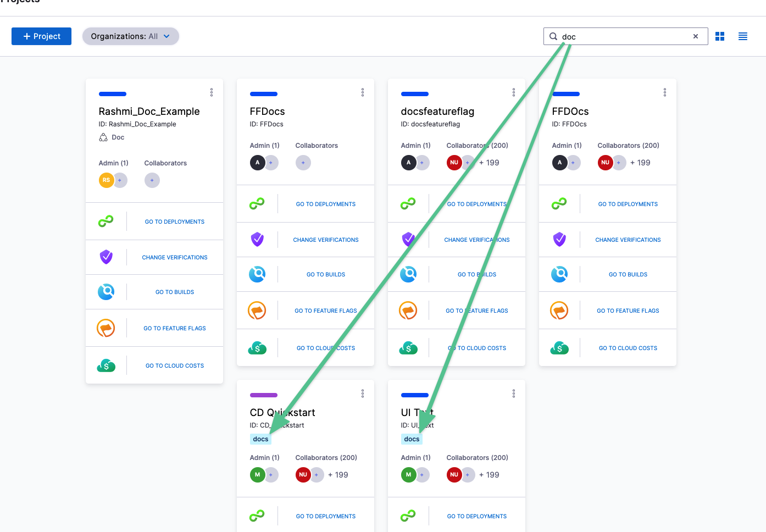Image resolution: width=766 pixels, height=532 pixels.
Task: Open the Organizations: All dropdown filter
Action: tap(131, 36)
